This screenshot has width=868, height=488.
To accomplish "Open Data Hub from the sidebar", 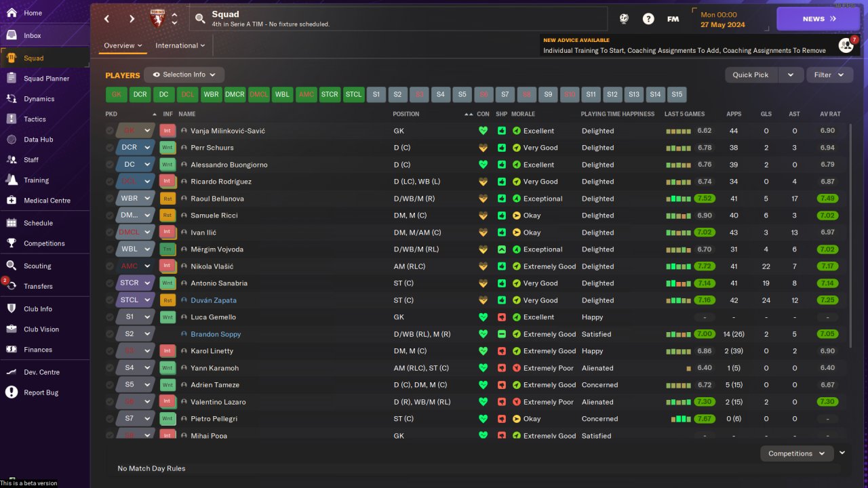I will click(45, 140).
